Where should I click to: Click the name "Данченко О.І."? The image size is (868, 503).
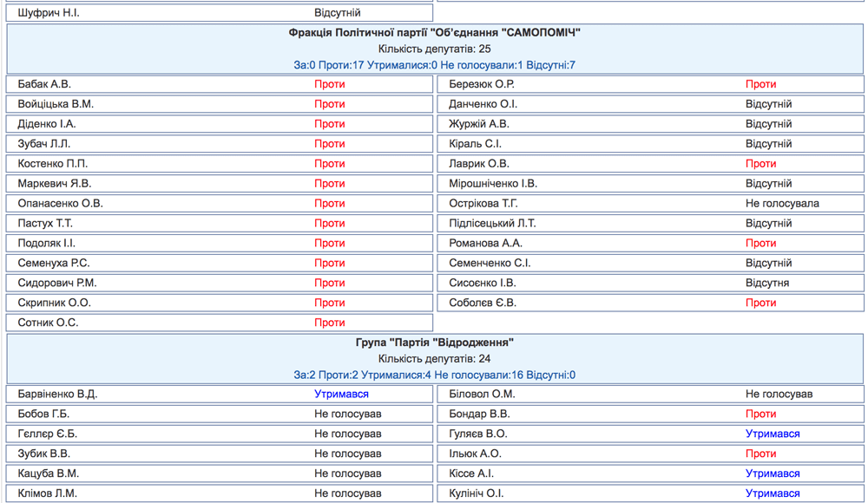[483, 104]
